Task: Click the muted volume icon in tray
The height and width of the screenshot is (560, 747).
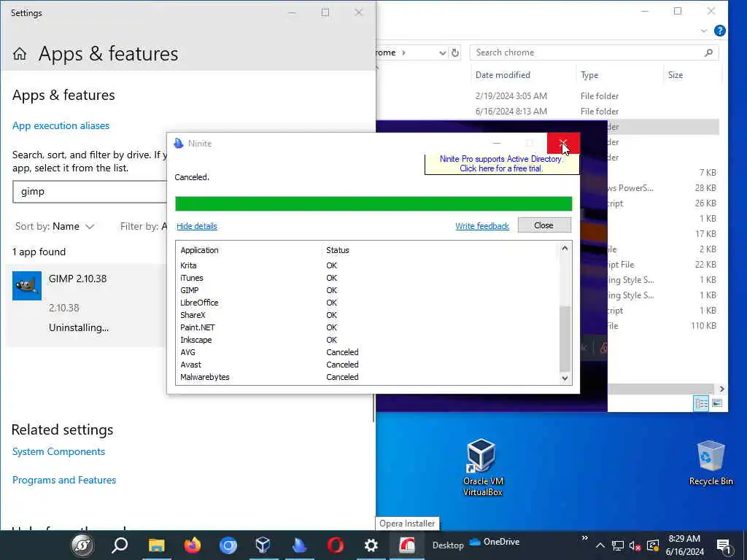Action: [635, 545]
